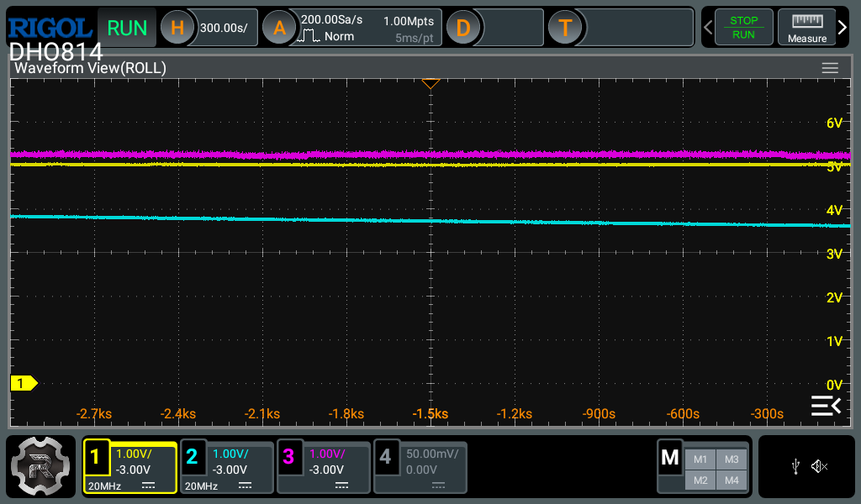Tap the orange D icon
The image size is (861, 504).
click(x=462, y=28)
